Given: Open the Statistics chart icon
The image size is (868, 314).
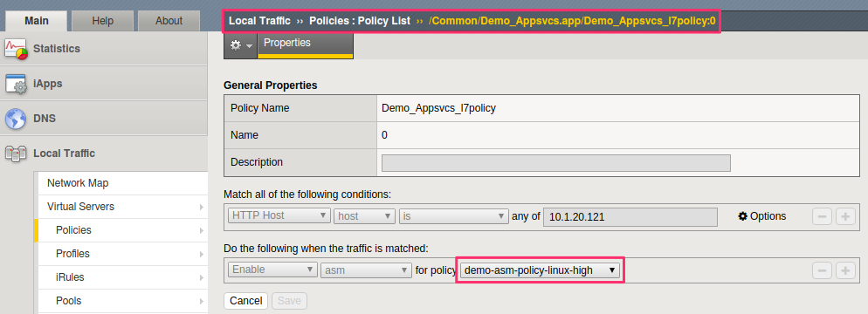Looking at the screenshot, I should (x=16, y=49).
